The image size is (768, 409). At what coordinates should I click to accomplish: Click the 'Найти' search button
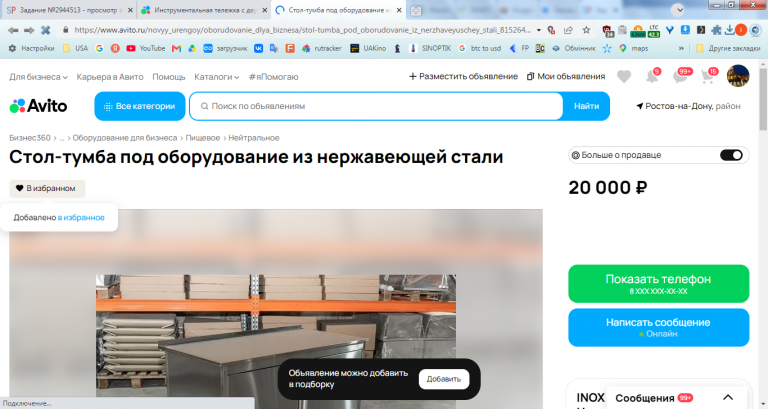tap(586, 106)
